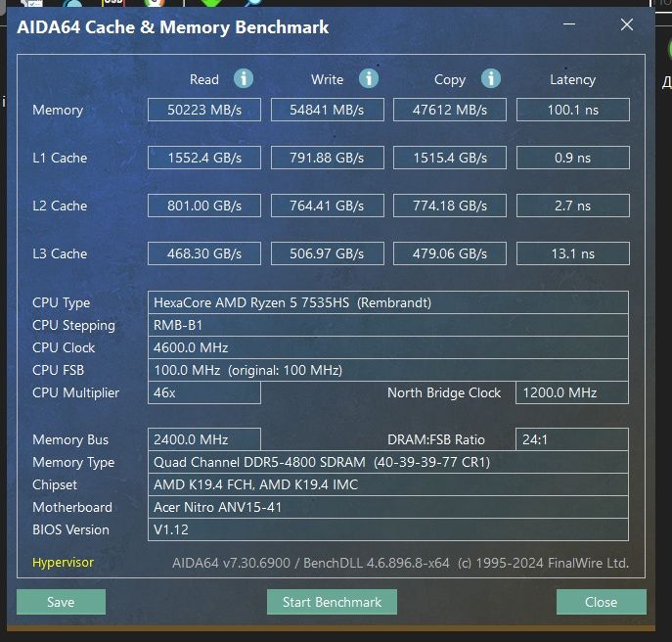
Task: Click CPU Type field HexaCore AMD Ryzen
Action: [x=388, y=302]
